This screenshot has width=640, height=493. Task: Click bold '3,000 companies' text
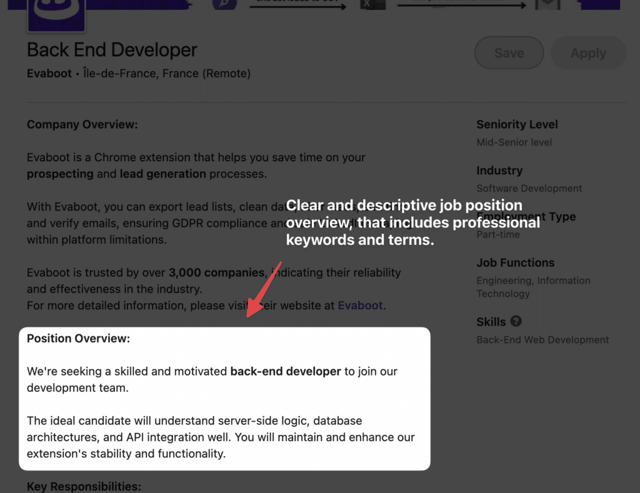coord(216,273)
